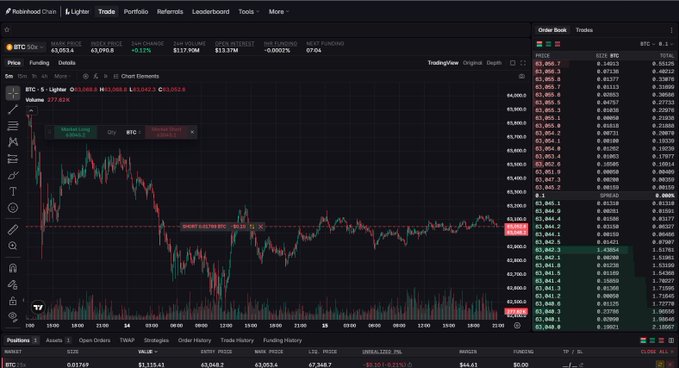Open the Funding History tab
Viewport: 679px width, 368px height.
click(282, 340)
